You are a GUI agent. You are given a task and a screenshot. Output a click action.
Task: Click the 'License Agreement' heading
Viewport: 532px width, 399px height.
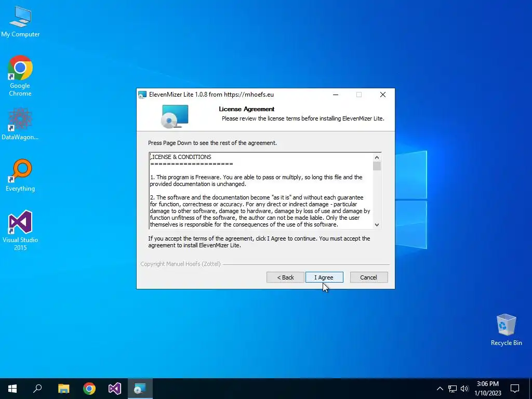247,109
